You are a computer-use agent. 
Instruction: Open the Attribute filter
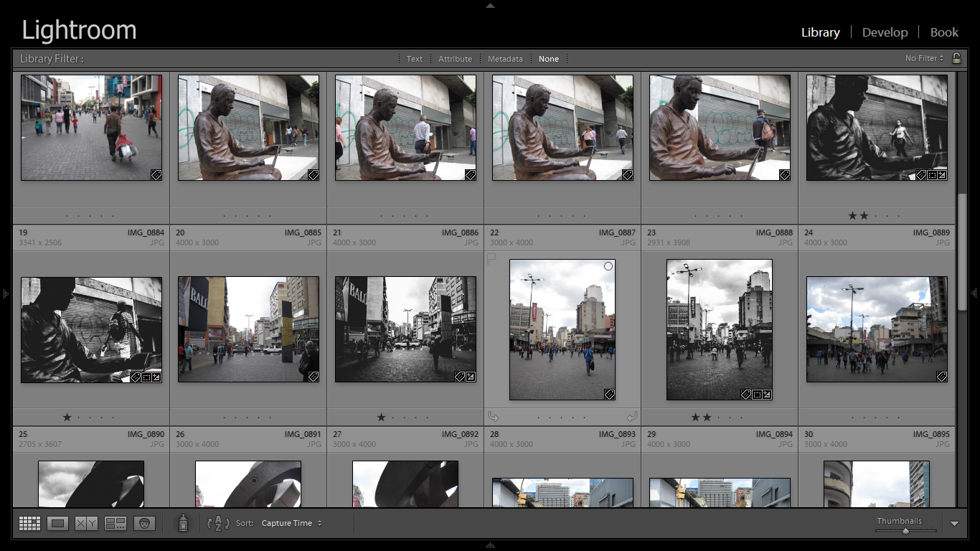(455, 59)
